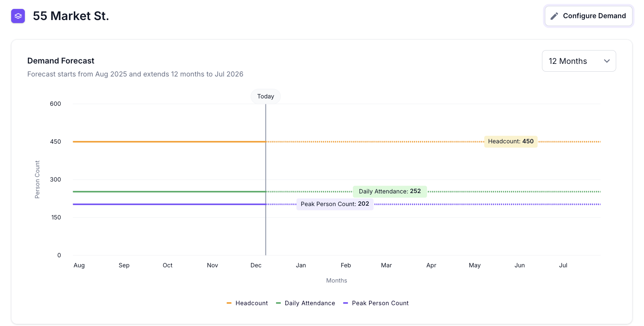
Task: Click the chevron arrow in the months selector
Action: pyautogui.click(x=607, y=61)
